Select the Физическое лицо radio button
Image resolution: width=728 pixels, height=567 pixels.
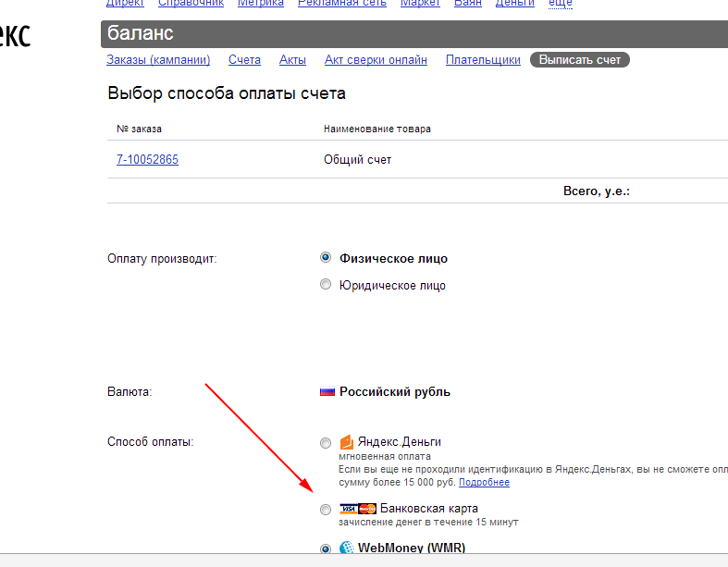tap(326, 257)
